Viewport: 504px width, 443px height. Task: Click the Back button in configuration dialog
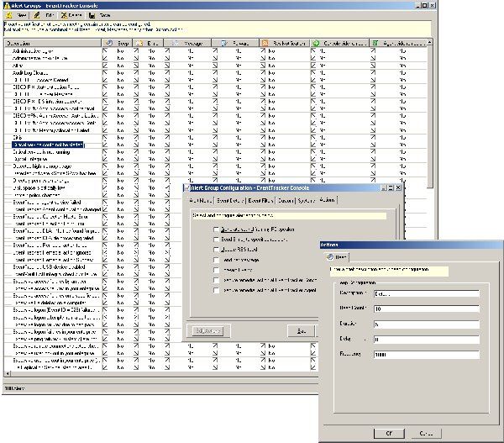coord(301,330)
